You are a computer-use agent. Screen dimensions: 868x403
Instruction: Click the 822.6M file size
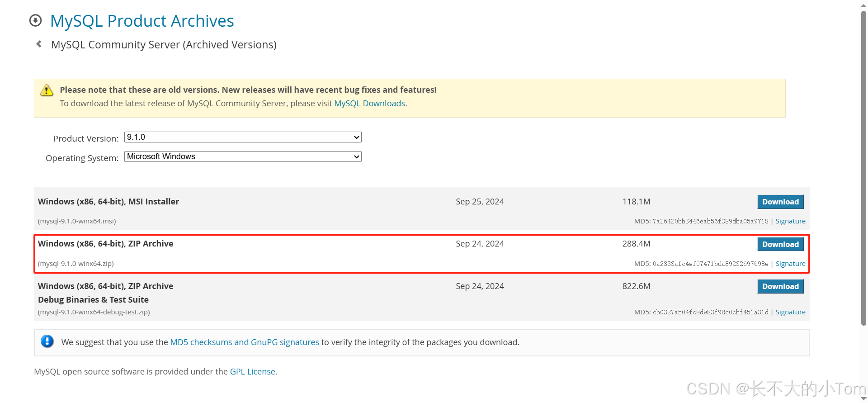(636, 286)
